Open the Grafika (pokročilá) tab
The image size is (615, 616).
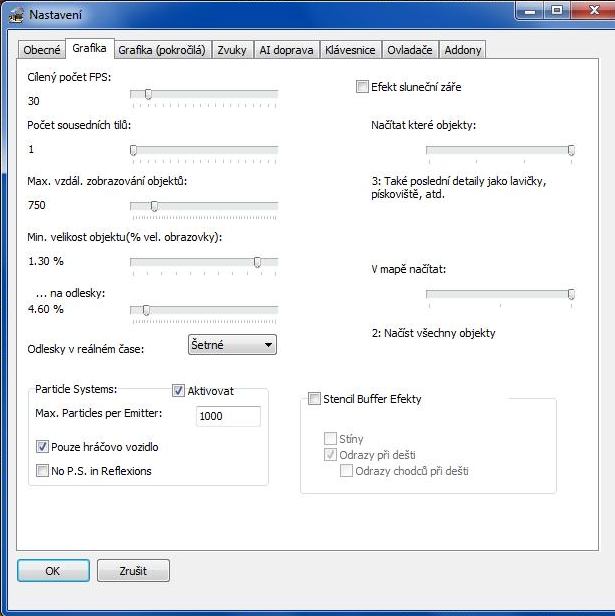[x=161, y=50]
